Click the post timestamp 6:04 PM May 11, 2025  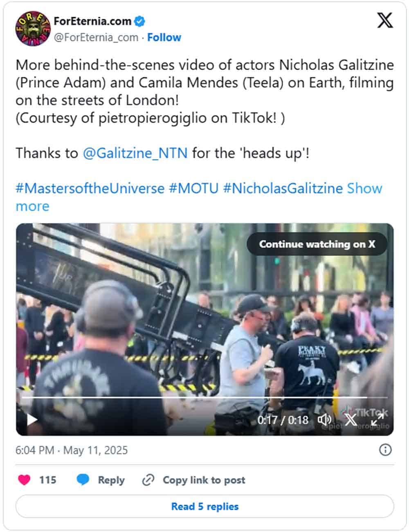72,450
